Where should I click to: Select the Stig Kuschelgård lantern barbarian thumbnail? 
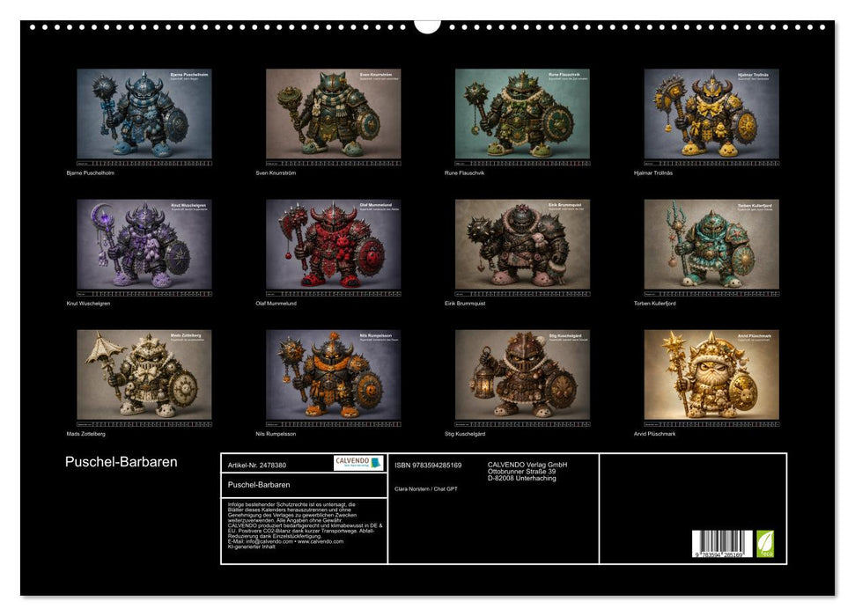click(522, 378)
